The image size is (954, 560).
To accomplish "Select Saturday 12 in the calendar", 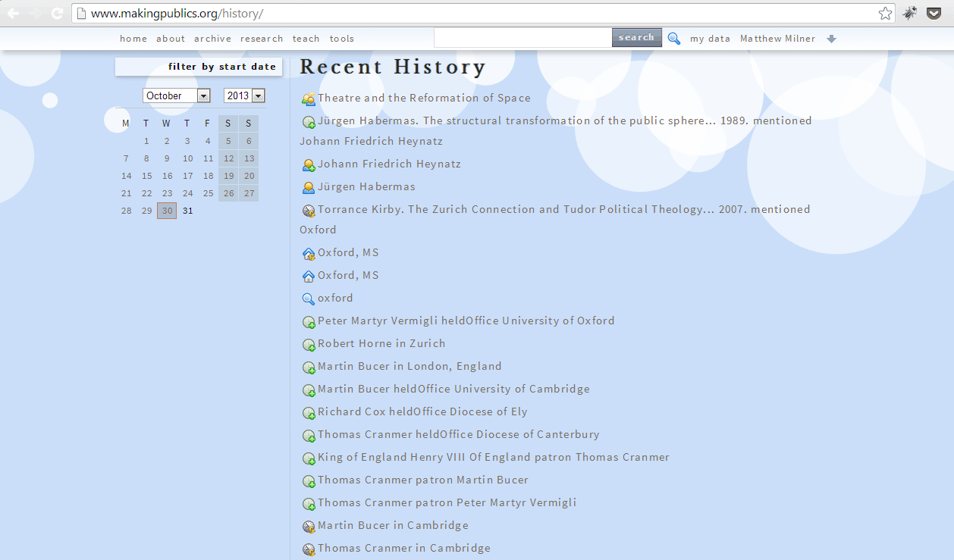I will [228, 158].
